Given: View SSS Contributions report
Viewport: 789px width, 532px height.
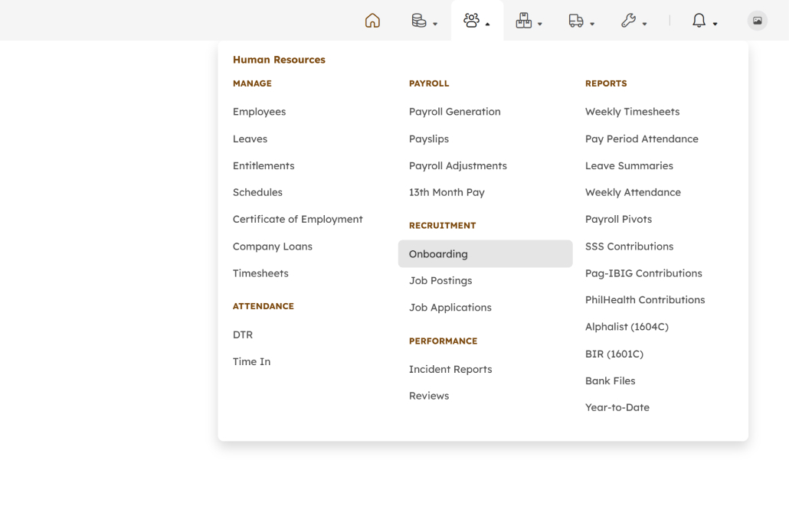Looking at the screenshot, I should click(x=629, y=246).
